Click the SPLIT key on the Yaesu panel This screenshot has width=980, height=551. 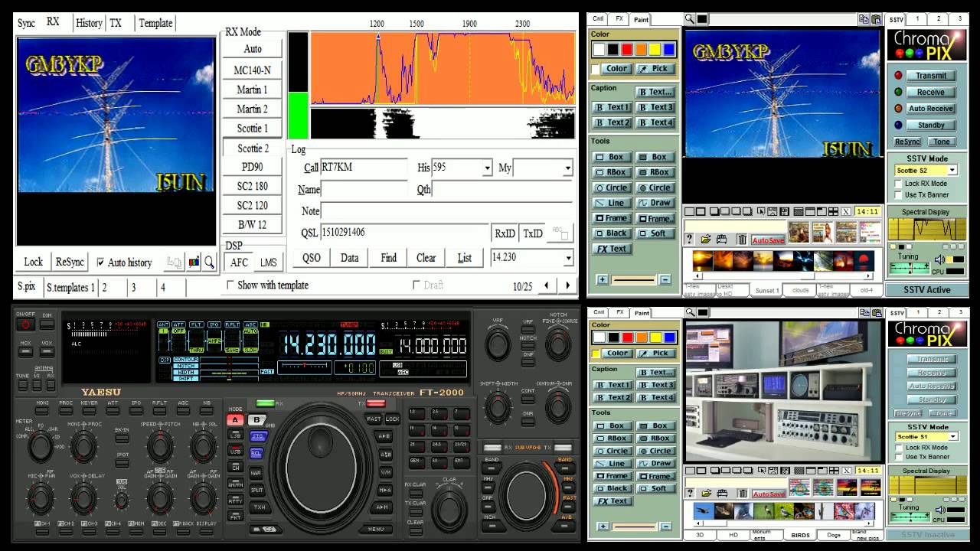pos(257,490)
